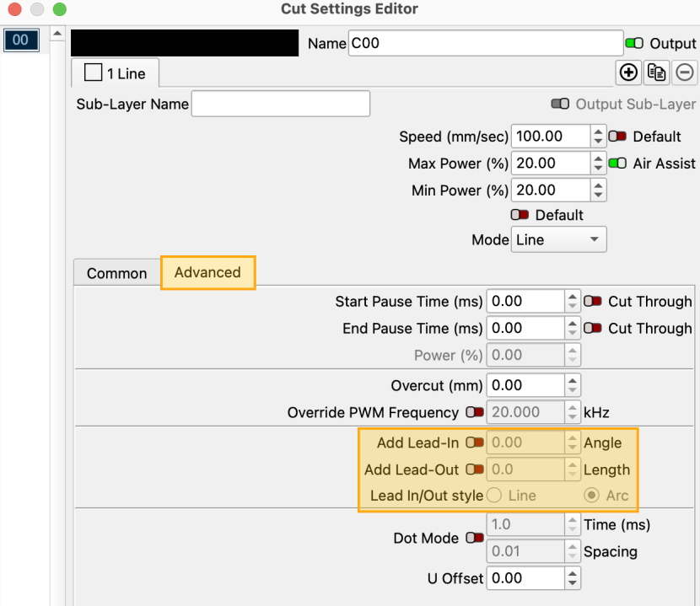
Task: Click the black layer color swatch
Action: pyautogui.click(x=185, y=44)
